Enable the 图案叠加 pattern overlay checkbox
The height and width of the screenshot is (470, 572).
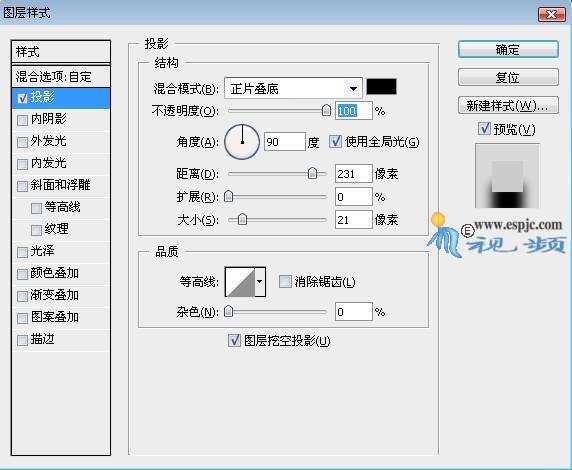point(22,318)
